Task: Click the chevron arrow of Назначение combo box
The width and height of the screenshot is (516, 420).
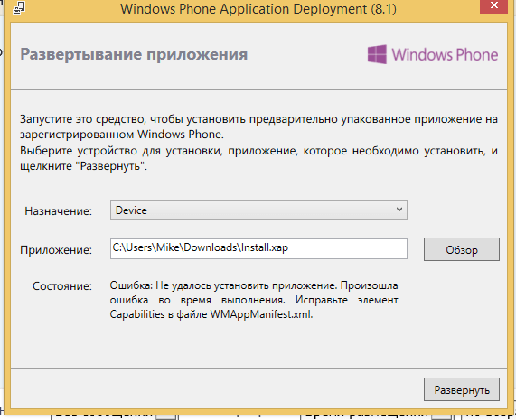Action: [399, 210]
